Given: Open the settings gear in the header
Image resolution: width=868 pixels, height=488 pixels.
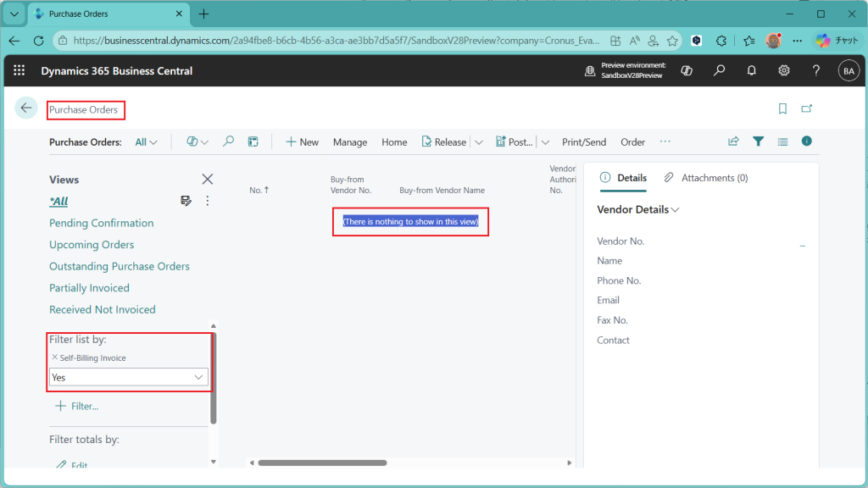Looking at the screenshot, I should (x=784, y=71).
